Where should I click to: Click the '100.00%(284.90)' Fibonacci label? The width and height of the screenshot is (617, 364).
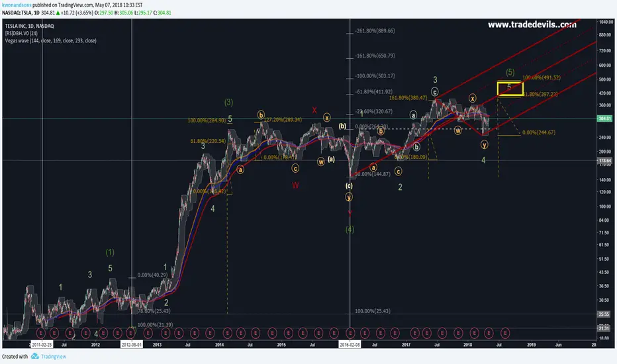[x=207, y=120]
